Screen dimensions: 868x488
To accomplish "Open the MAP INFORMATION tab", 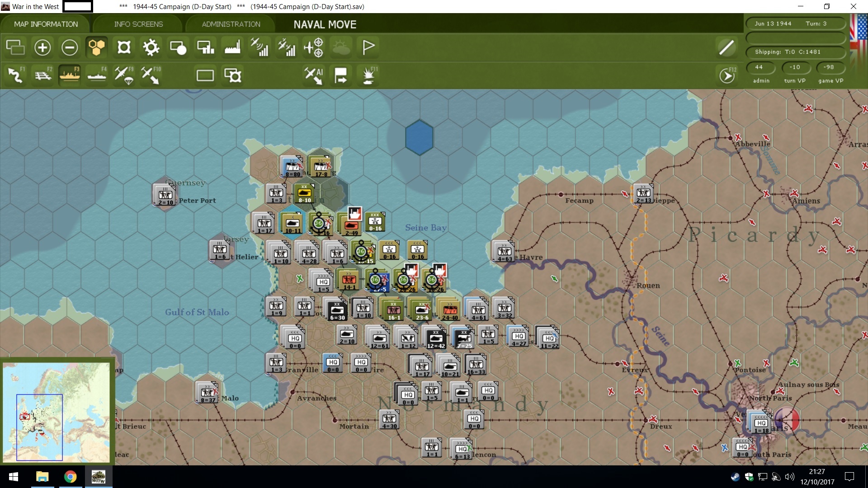I will (46, 24).
